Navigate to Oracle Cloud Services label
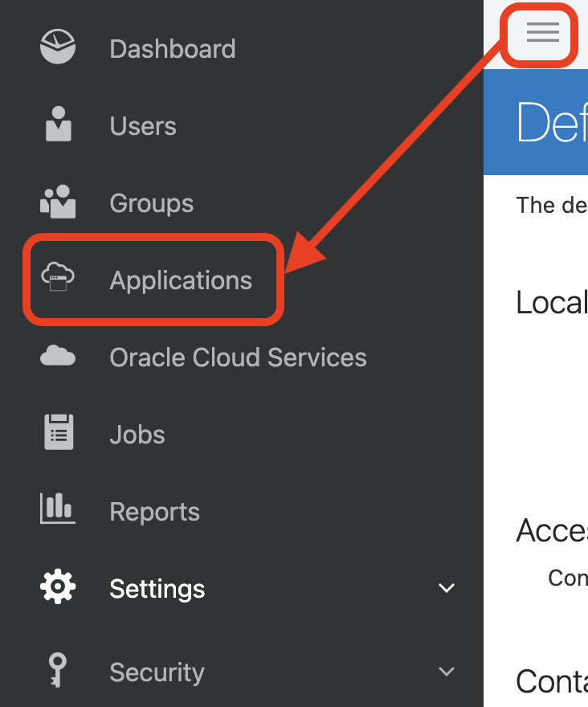The image size is (588, 707). click(x=238, y=358)
